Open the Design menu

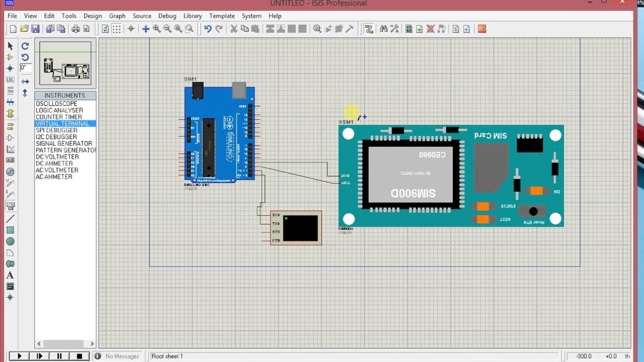pos(93,16)
